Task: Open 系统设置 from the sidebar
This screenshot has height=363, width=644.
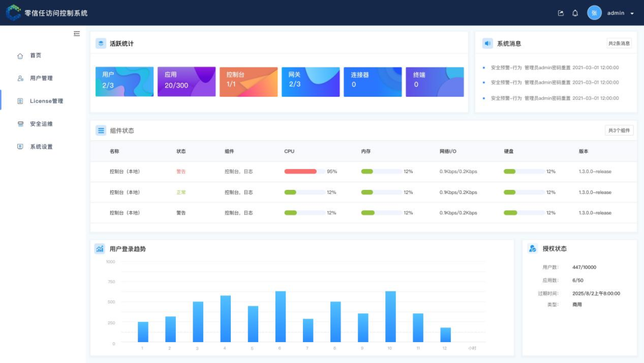Action: [41, 147]
